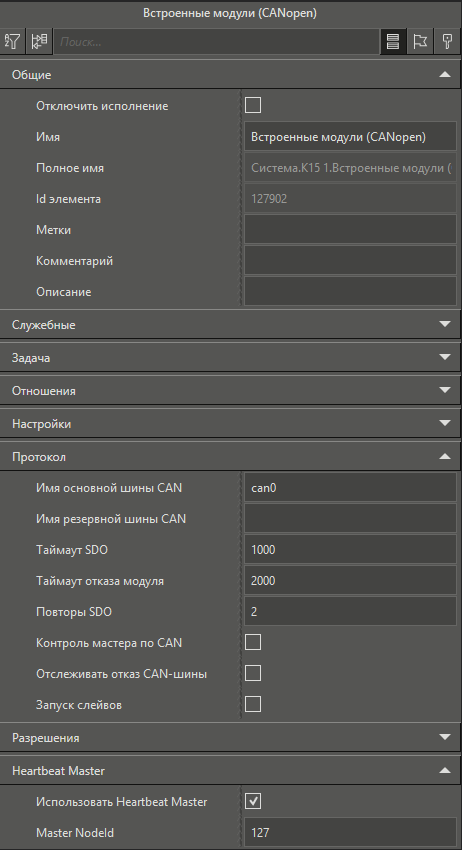Click the key icon in toolbar

coord(447,41)
